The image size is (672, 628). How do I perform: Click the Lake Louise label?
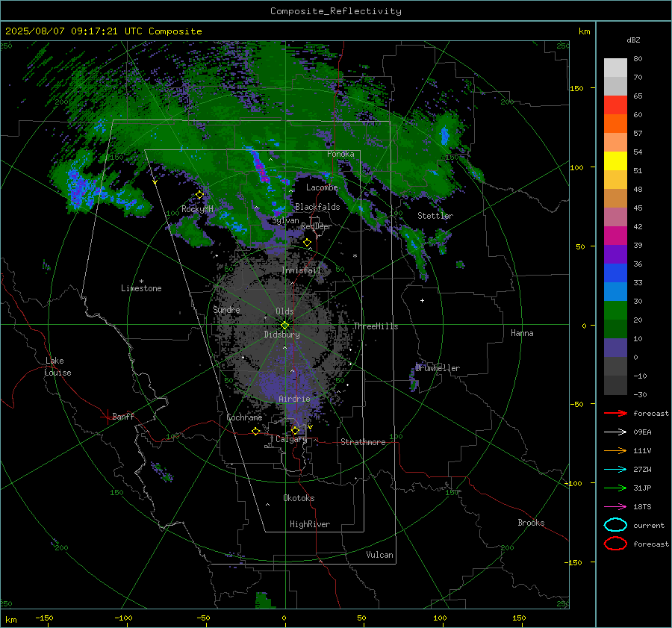click(x=57, y=367)
